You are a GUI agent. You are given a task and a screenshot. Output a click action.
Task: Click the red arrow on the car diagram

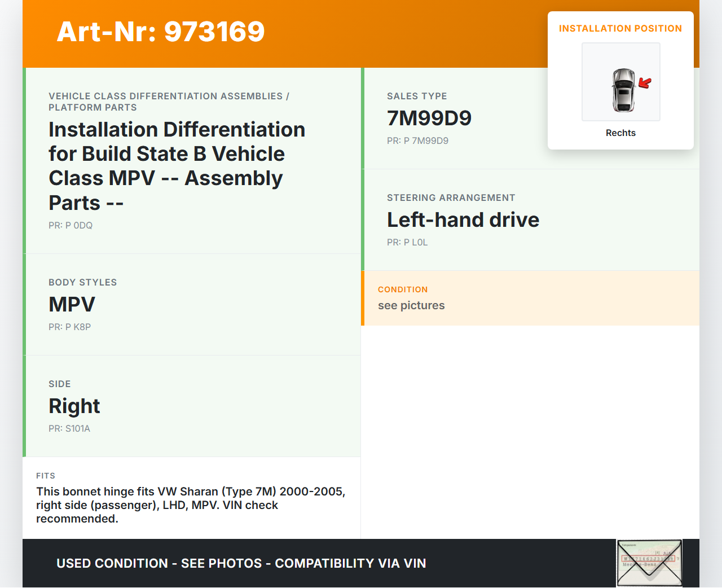(x=645, y=84)
